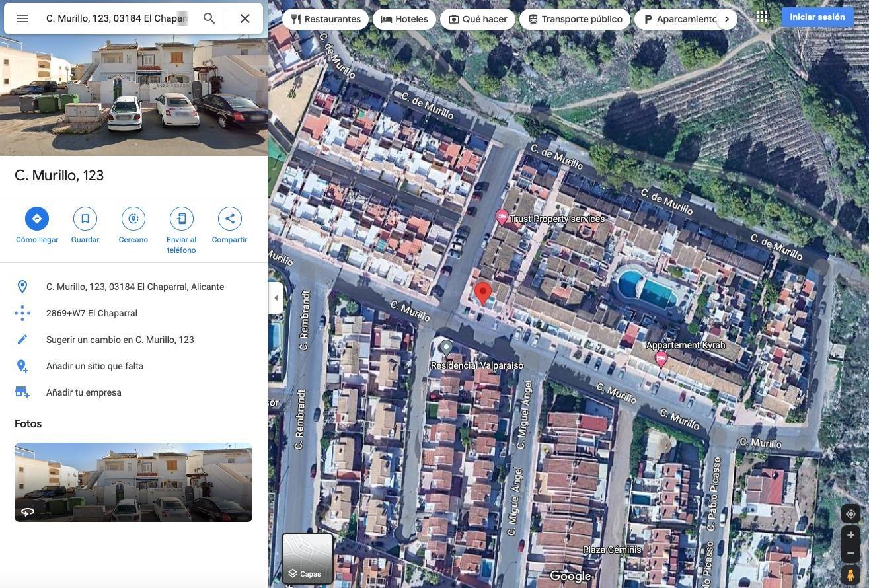Select the Qué hacer category chip

pyautogui.click(x=478, y=19)
